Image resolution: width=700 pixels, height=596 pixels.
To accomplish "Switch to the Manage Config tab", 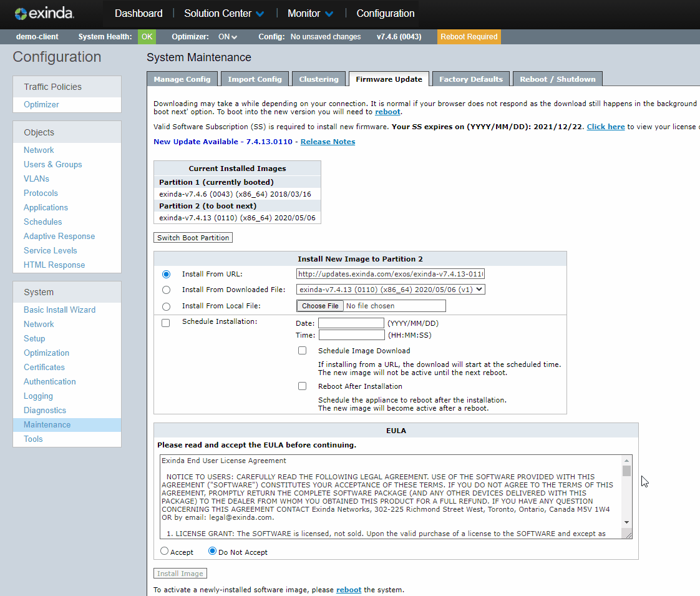I will click(x=182, y=79).
